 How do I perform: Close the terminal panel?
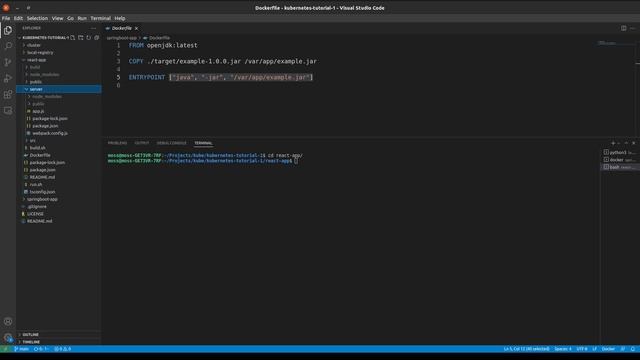tap(633, 143)
